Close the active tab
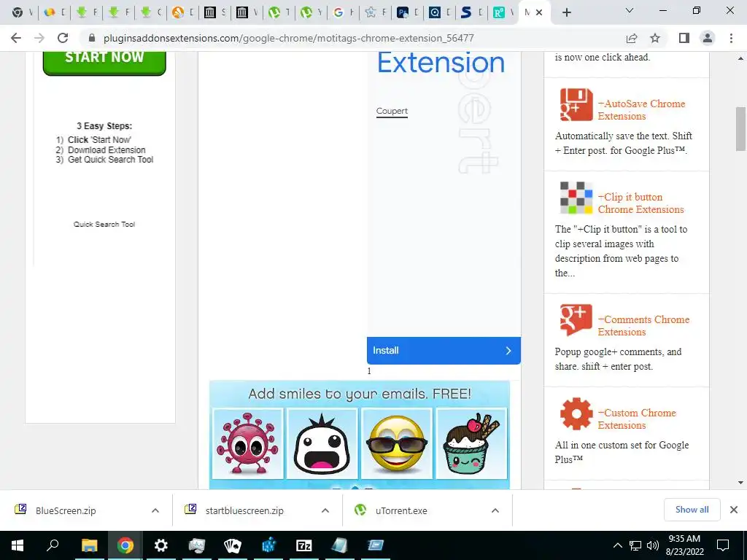The height and width of the screenshot is (560, 747). (539, 12)
